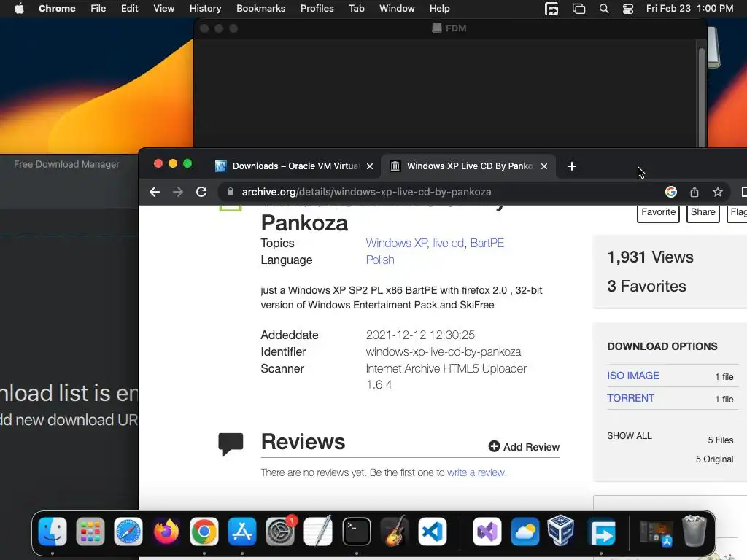This screenshot has width=747, height=560.
Task: Click the Share button
Action: 703,212
